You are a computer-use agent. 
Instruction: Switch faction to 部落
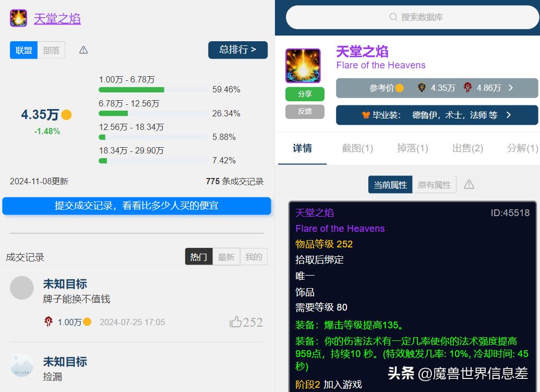coord(51,50)
